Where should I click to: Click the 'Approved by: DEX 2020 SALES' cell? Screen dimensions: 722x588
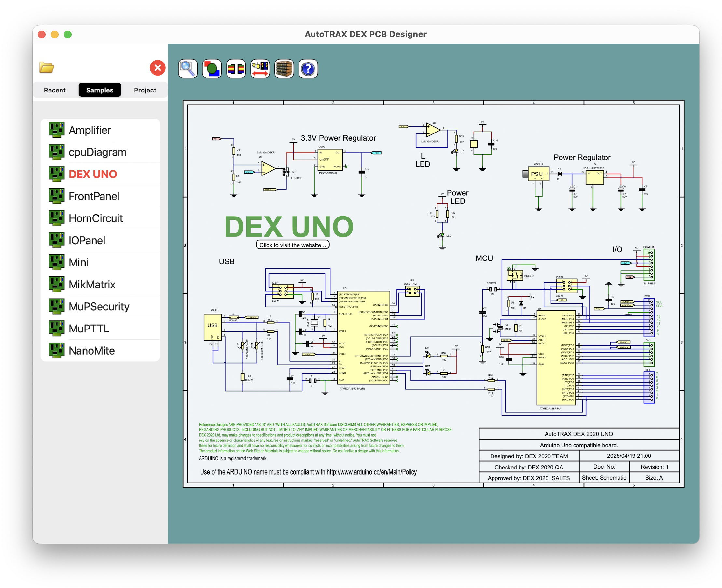tap(529, 478)
